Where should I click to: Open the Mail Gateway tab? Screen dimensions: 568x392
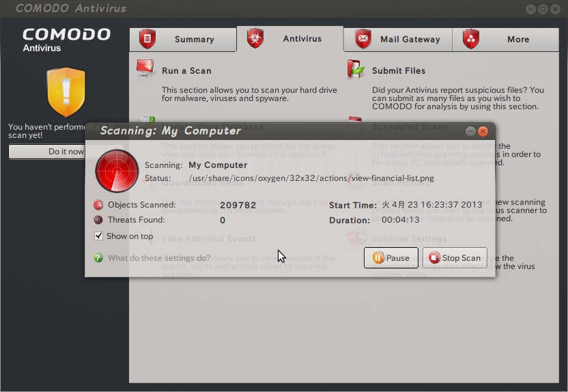(x=398, y=40)
